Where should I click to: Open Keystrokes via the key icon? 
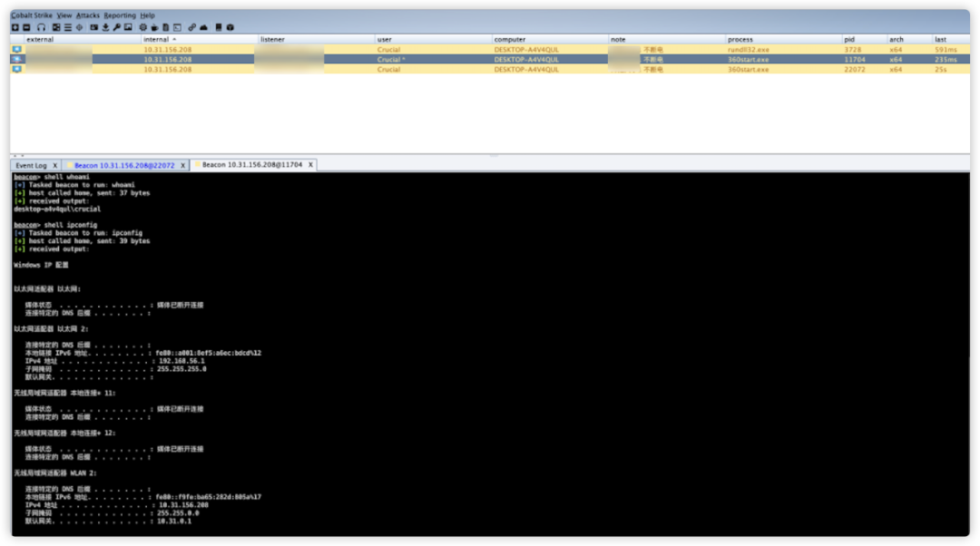[x=117, y=27]
